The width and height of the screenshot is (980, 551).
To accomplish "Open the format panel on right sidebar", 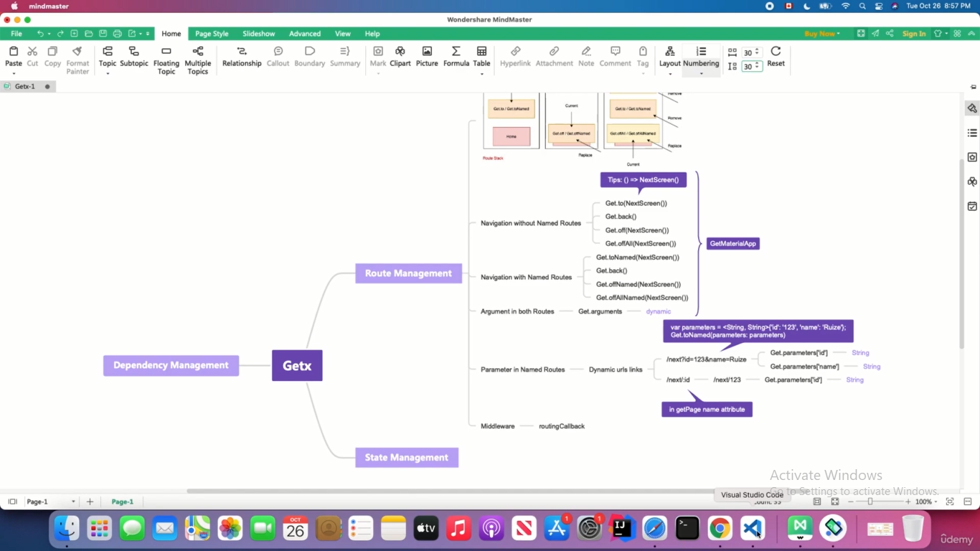I will (x=972, y=108).
